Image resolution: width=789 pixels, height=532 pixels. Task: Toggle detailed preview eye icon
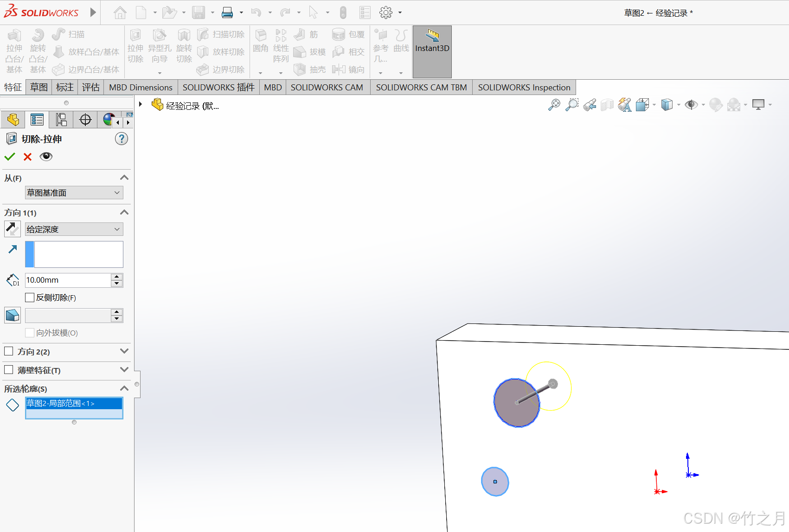46,157
